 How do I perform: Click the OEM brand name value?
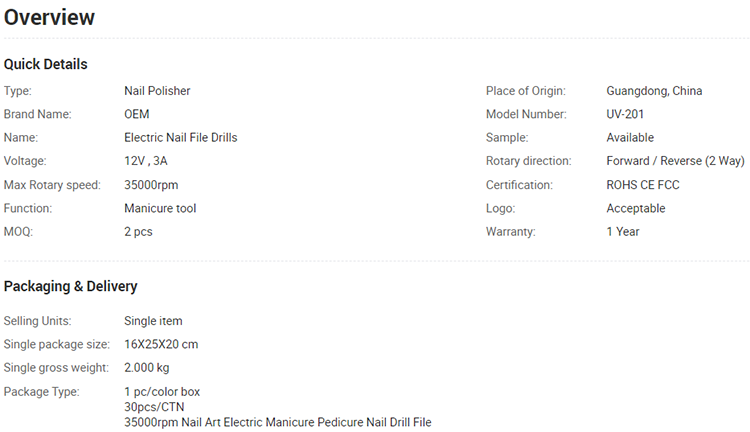(x=137, y=114)
